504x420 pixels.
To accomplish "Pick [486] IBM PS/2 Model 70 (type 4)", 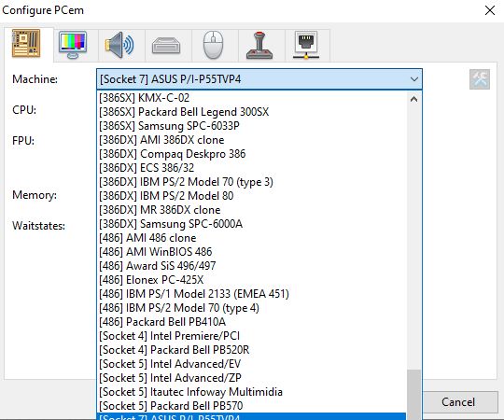I will pyautogui.click(x=252, y=308).
